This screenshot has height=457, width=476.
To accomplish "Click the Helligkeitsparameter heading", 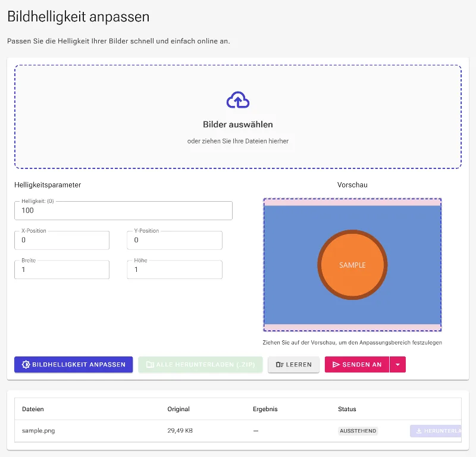I will click(48, 185).
